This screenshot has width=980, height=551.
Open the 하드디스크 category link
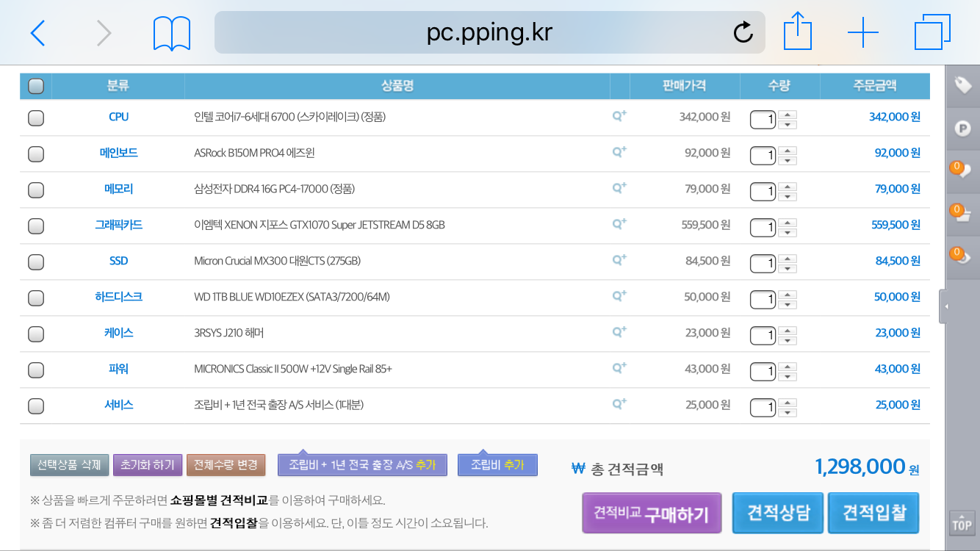(118, 297)
